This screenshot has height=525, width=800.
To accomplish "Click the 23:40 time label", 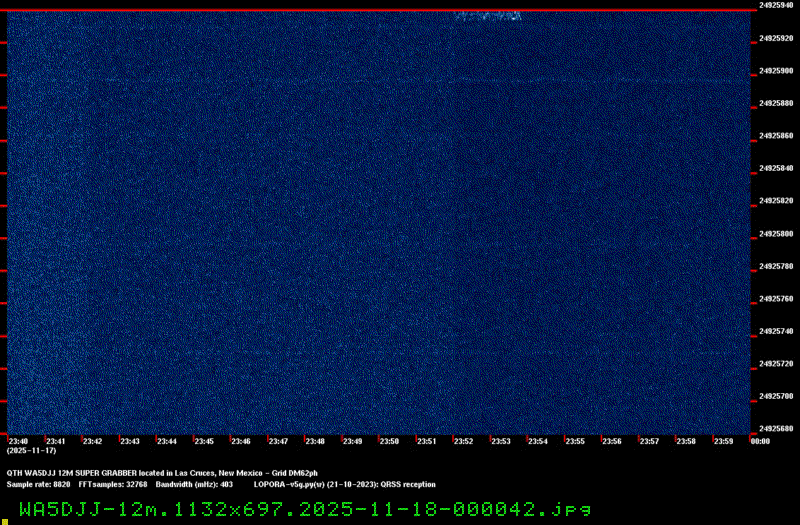I will tap(18, 441).
